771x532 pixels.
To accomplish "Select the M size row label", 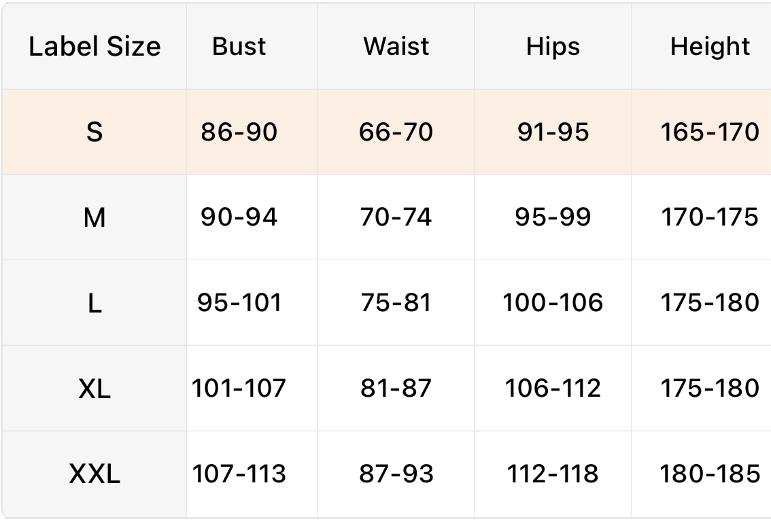I will (95, 217).
